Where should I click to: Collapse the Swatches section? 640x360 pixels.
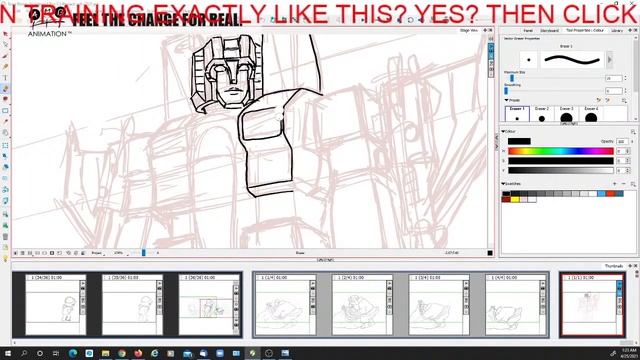point(503,184)
